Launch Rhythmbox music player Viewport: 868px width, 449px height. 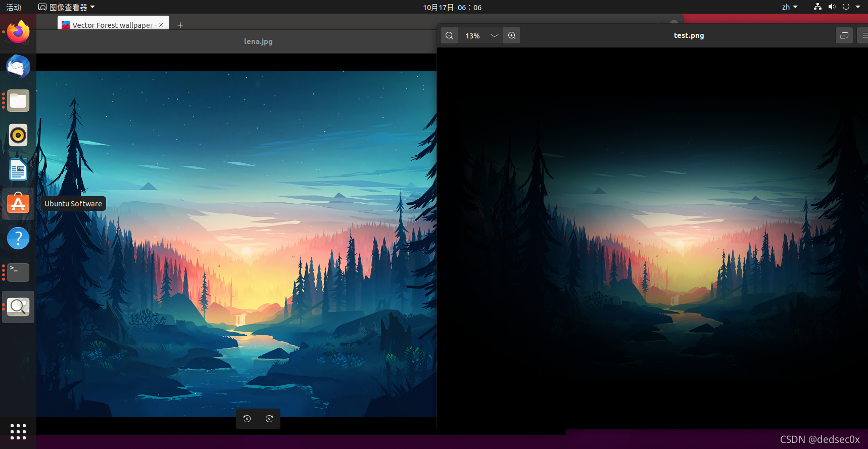pos(18,135)
